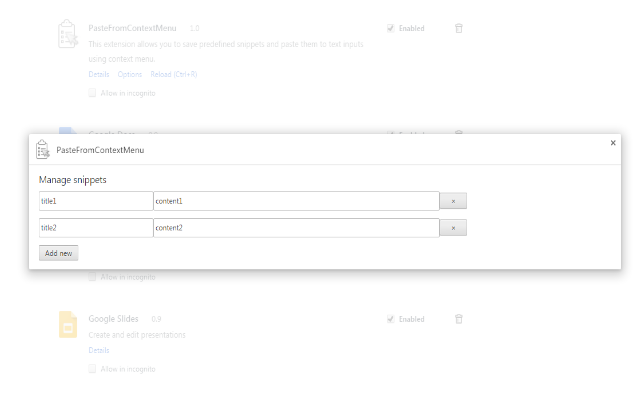Open Details link for Google Slides

(99, 350)
